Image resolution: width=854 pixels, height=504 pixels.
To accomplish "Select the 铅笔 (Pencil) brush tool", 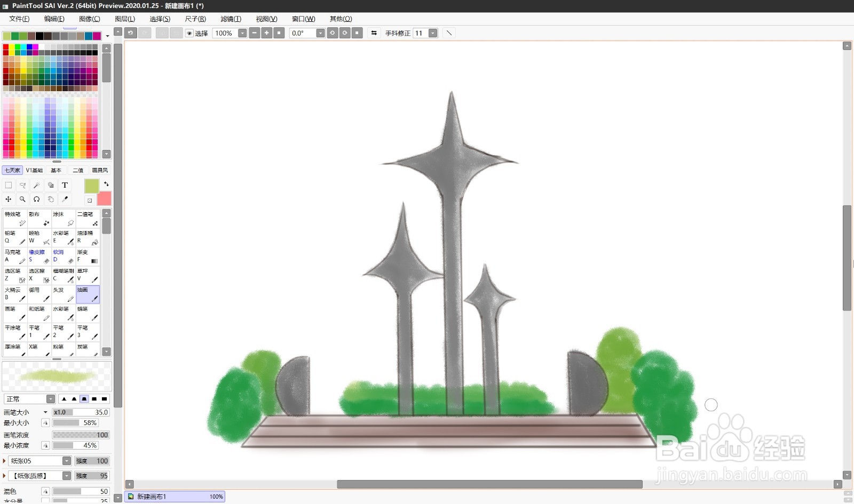I will pyautogui.click(x=15, y=237).
